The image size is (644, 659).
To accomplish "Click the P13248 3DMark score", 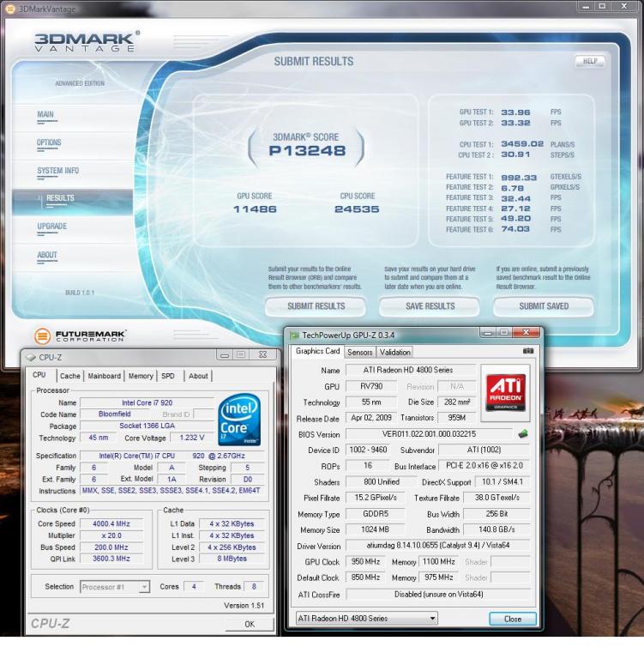I will 308,150.
